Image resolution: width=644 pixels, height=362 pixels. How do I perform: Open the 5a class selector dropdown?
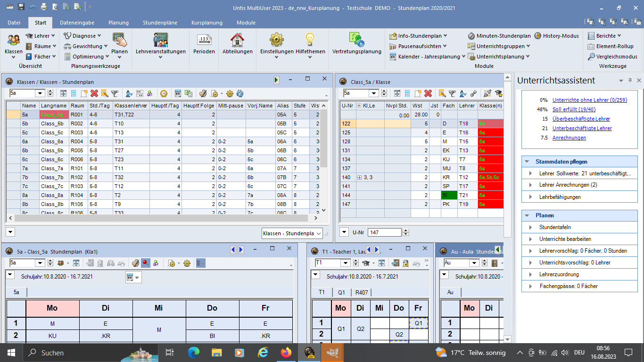click(x=40, y=93)
